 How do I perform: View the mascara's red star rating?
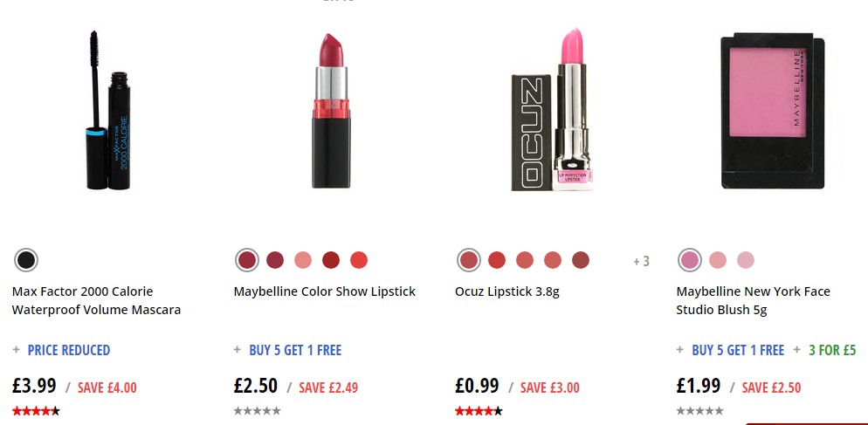click(x=36, y=411)
